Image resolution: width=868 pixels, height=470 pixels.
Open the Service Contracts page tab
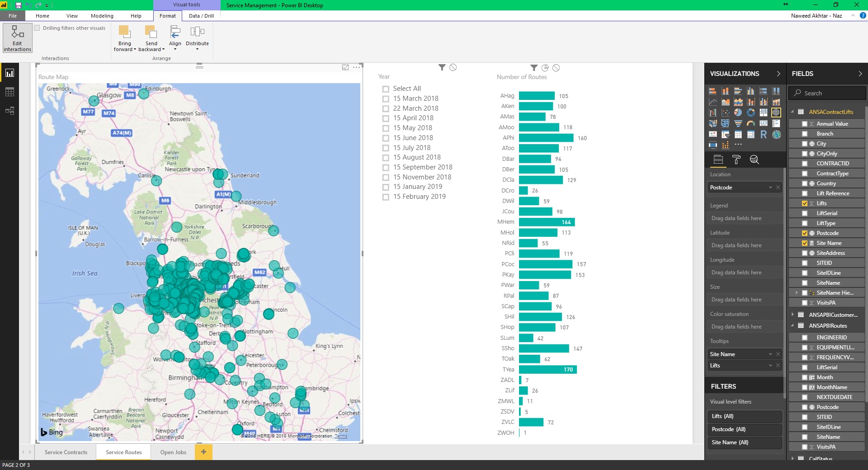[66, 452]
